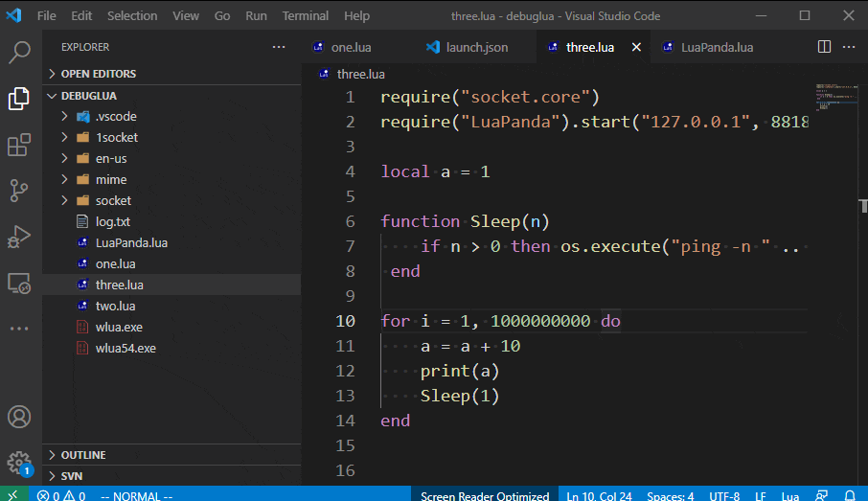Image resolution: width=868 pixels, height=501 pixels.
Task: Open the Go menu
Action: [222, 15]
